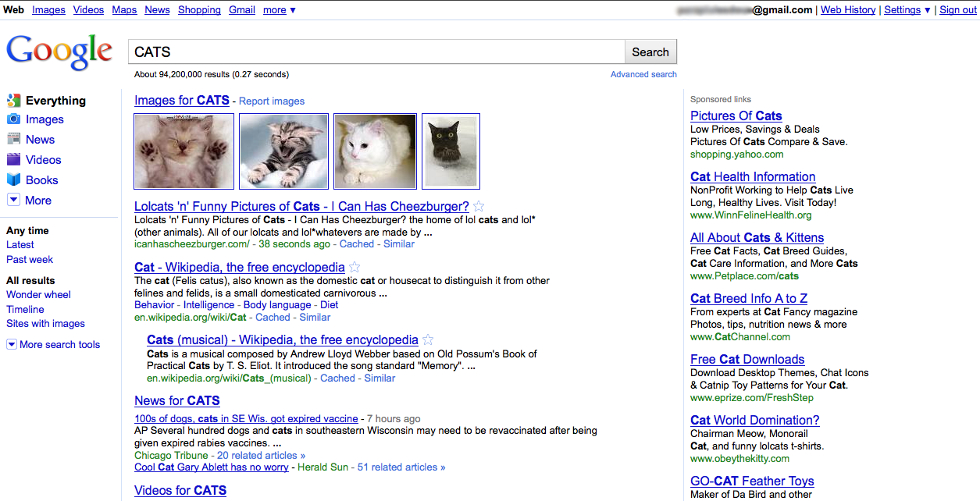The height and width of the screenshot is (501, 980).
Task: Open Similar pages for Cat Wikipedia result
Action: pyautogui.click(x=315, y=317)
